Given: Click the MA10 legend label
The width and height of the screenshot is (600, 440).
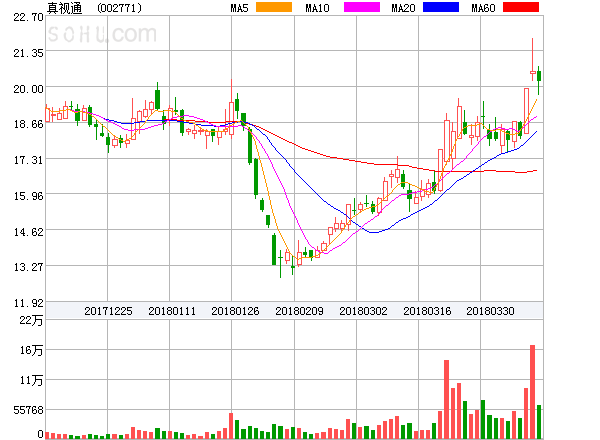Looking at the screenshot, I should click(x=317, y=8).
